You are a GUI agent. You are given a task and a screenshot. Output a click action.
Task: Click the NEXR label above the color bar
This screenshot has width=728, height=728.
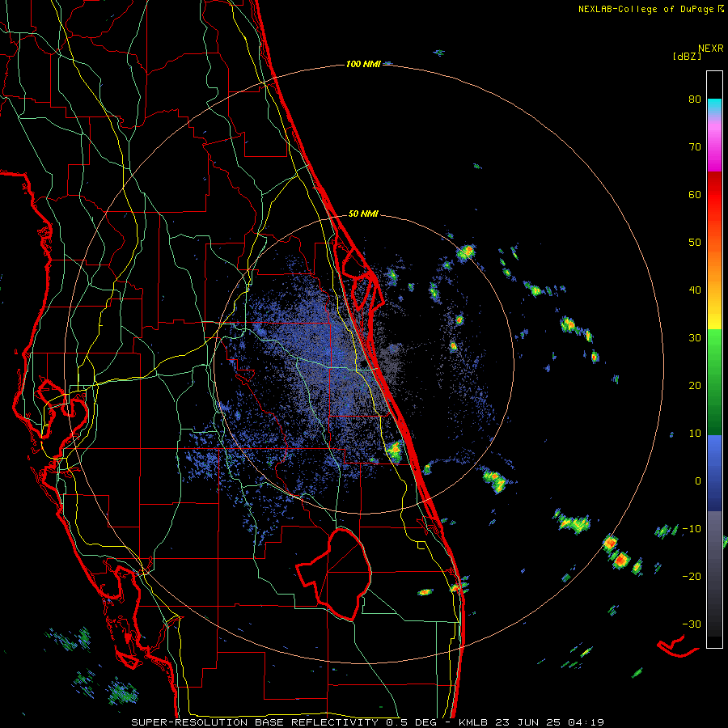710,49
